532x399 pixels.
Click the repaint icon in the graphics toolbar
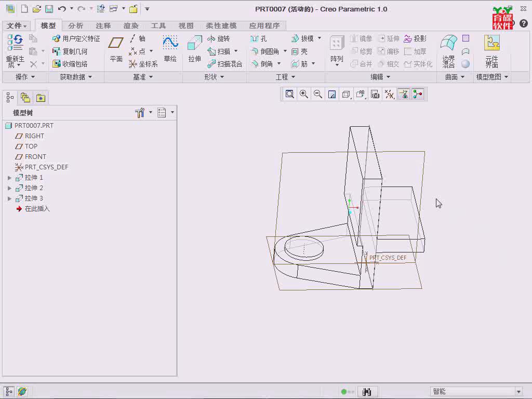coord(332,94)
